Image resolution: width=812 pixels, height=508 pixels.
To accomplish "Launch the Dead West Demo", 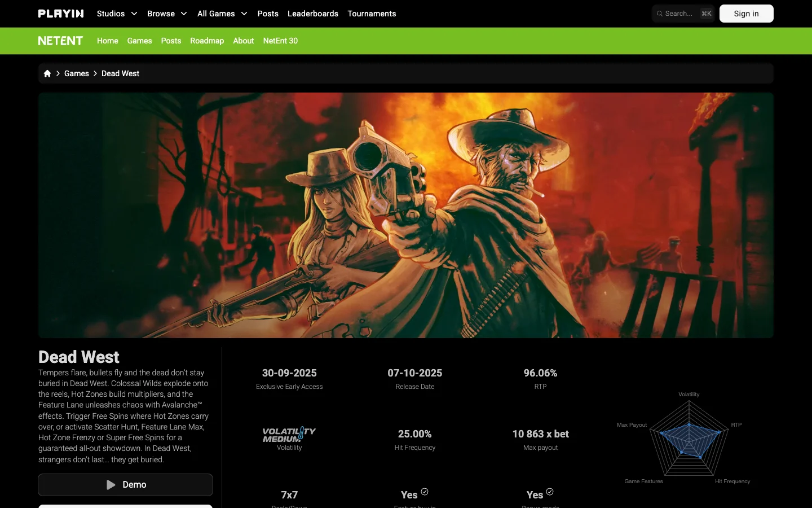I will click(125, 485).
